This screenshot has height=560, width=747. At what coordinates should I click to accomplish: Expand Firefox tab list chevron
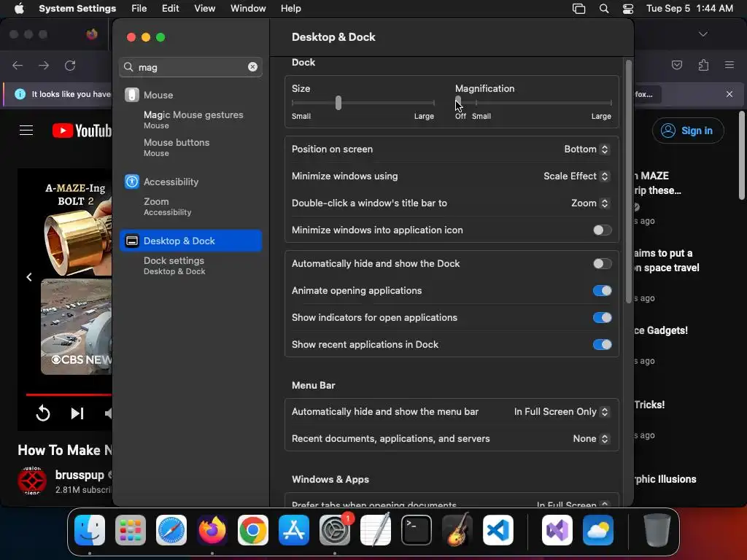point(703,34)
